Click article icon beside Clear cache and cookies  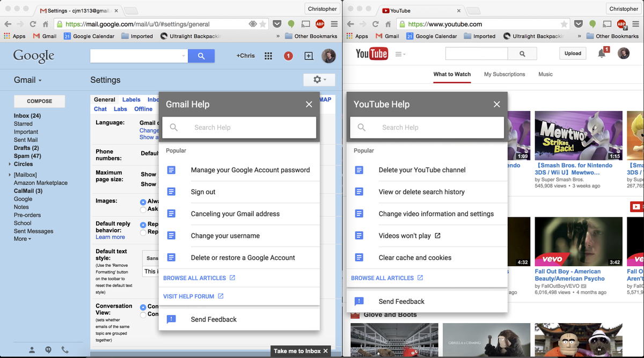(359, 258)
